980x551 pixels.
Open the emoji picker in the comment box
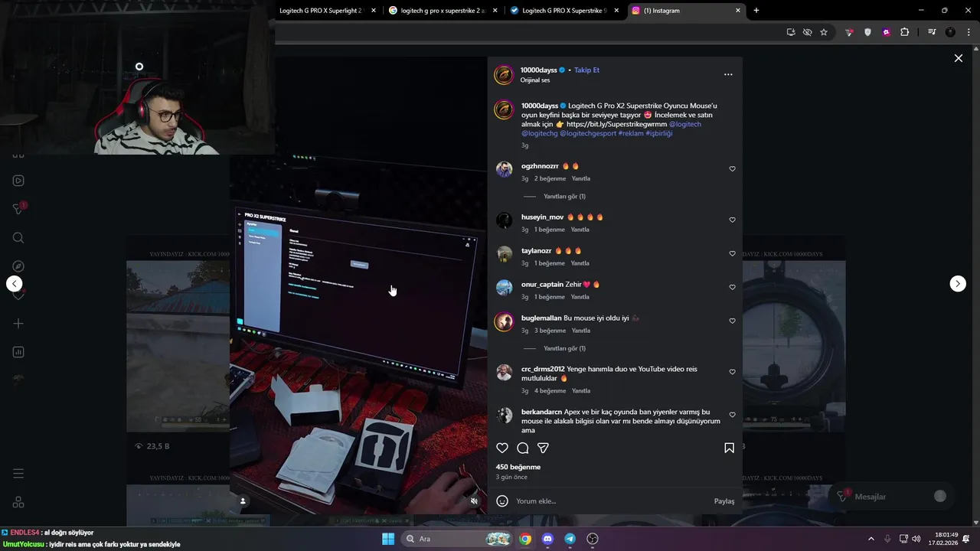(502, 501)
